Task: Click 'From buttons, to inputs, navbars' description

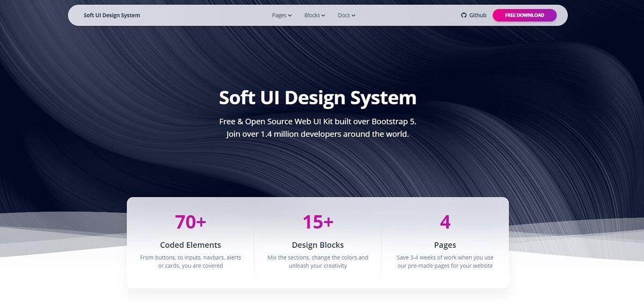Action: (191, 262)
